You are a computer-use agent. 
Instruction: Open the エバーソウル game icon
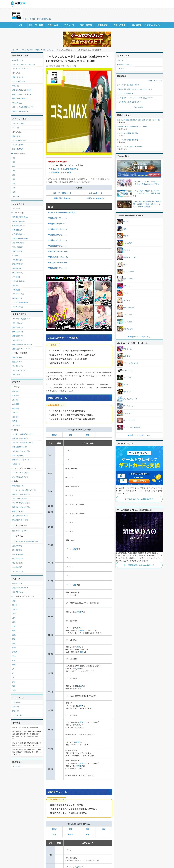tap(120, 279)
